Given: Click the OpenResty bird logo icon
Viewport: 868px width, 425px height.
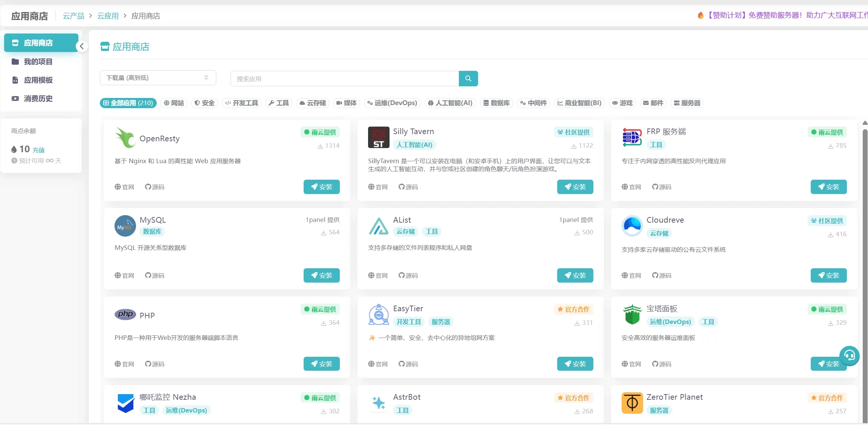Looking at the screenshot, I should point(125,138).
